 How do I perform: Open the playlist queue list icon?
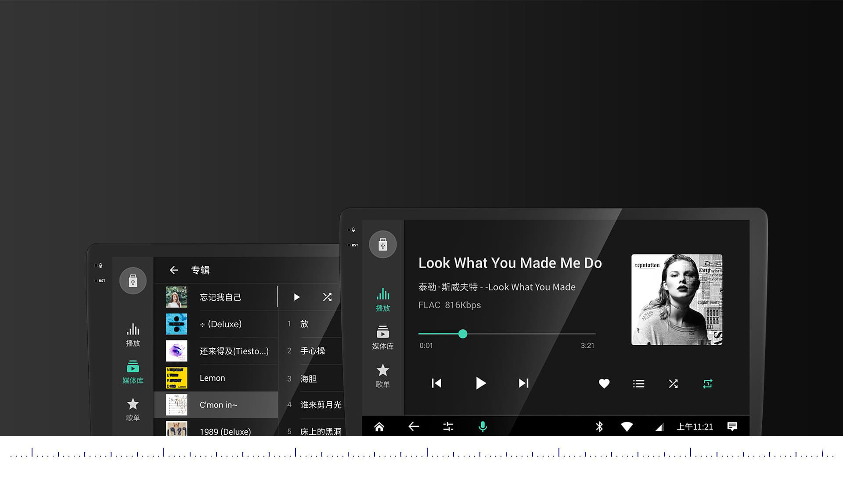[x=638, y=384]
